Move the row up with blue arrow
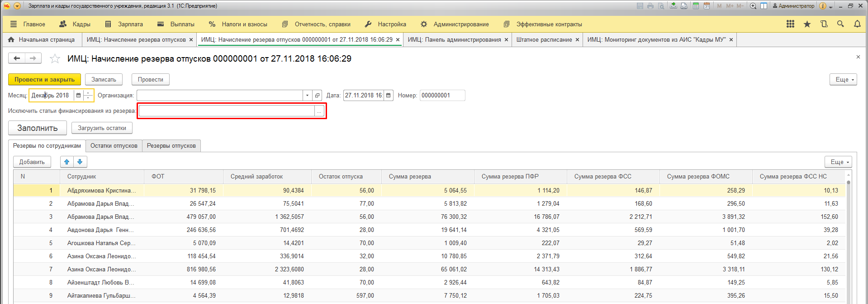Screen dimensions: 868x304 click(x=67, y=162)
